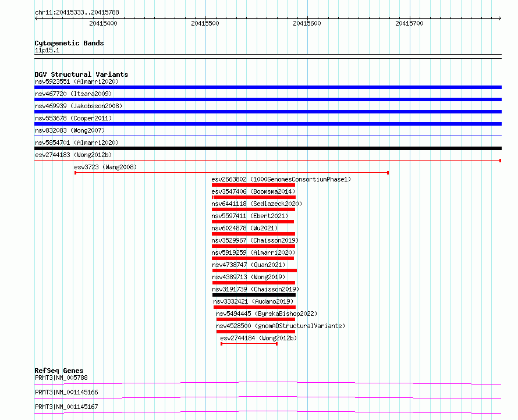Click the black bar under nsv3191739

coord(254,295)
